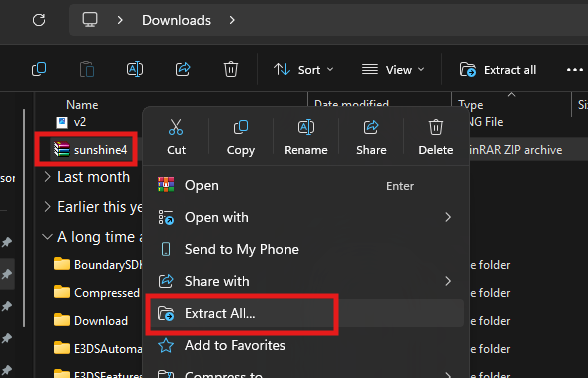The image size is (588, 378).
Task: Click Share in the context menu
Action: [371, 137]
